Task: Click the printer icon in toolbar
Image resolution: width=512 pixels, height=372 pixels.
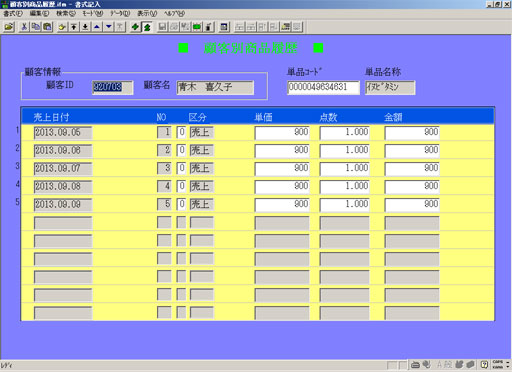Action: 174,27
